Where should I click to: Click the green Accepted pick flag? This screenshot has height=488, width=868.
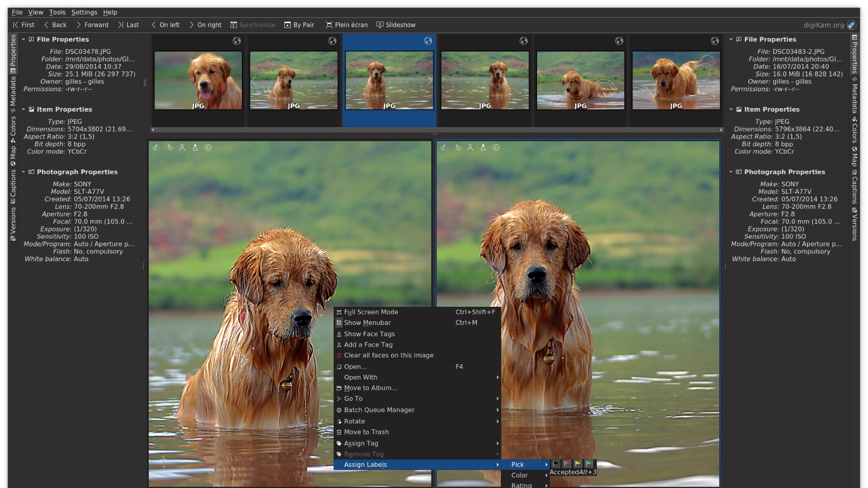coord(589,464)
